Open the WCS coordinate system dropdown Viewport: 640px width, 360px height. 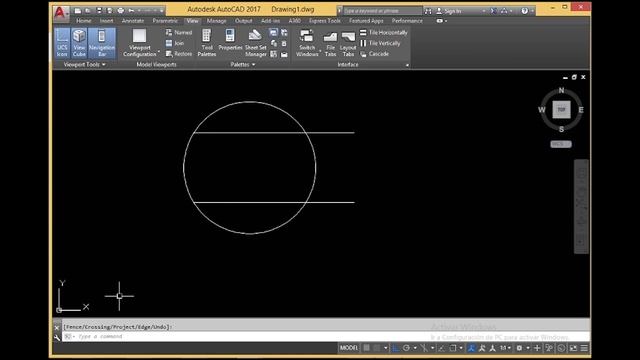(x=561, y=144)
